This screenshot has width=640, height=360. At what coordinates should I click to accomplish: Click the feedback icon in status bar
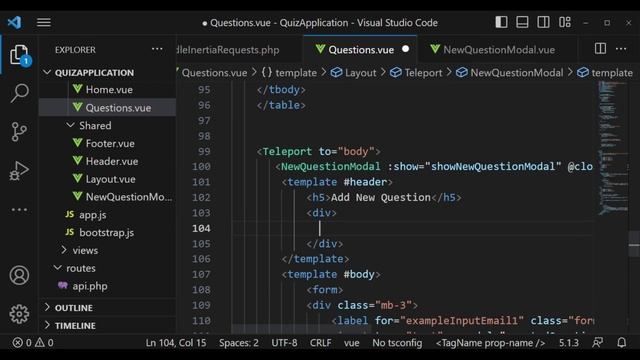[598, 342]
